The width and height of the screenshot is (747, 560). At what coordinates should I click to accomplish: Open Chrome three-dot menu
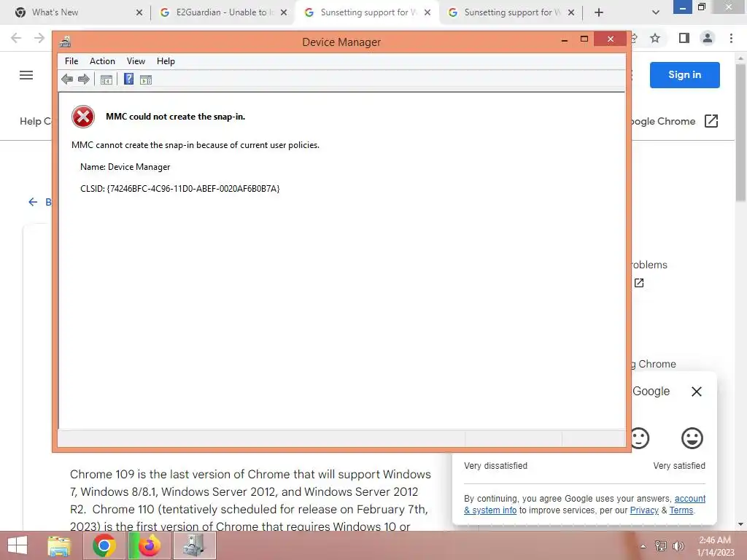pos(731,38)
